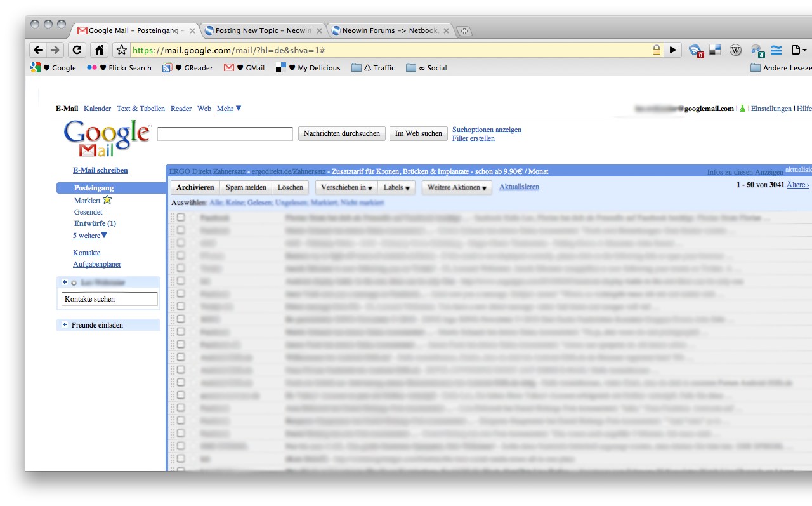Click the home icon in the browser toolbar
Image resolution: width=812 pixels, height=506 pixels.
click(x=99, y=50)
